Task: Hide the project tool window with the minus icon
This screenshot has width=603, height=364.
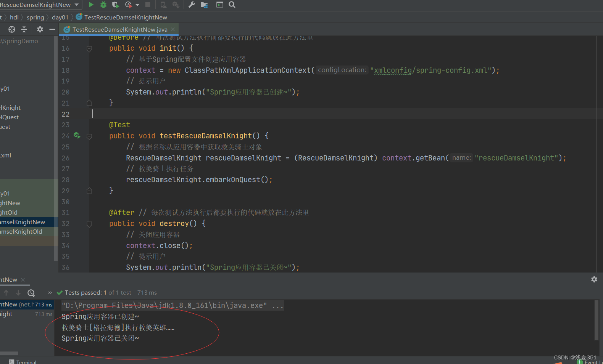Action: [52, 29]
